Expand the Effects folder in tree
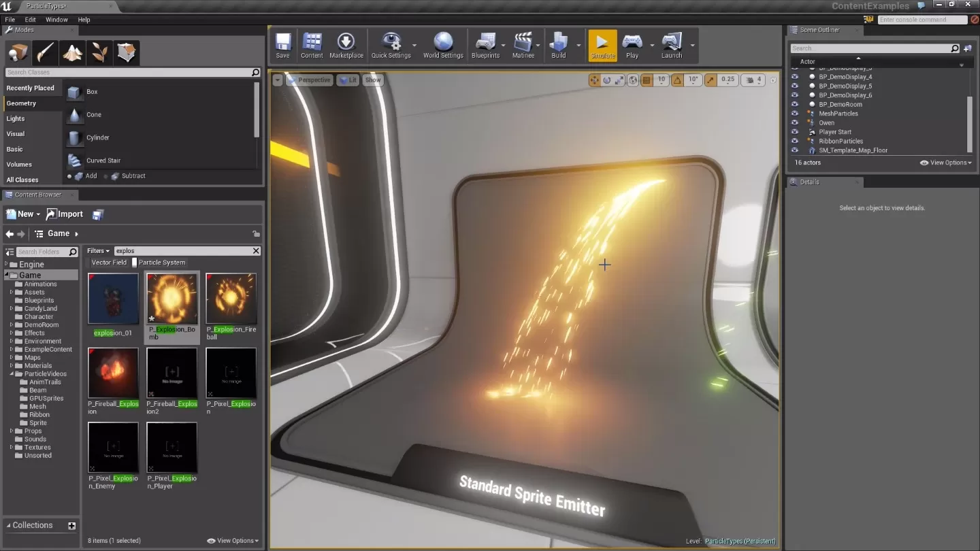The image size is (980, 551). pos(12,333)
